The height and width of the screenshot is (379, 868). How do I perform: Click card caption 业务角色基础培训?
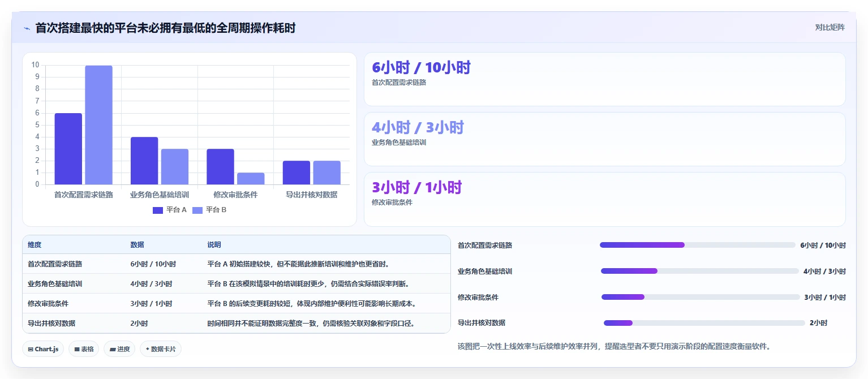tap(399, 143)
